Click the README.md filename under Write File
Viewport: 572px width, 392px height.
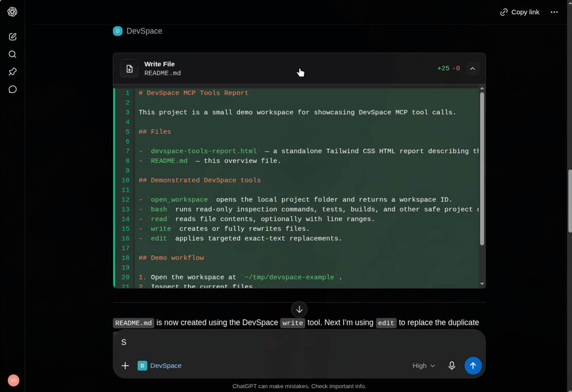(162, 73)
